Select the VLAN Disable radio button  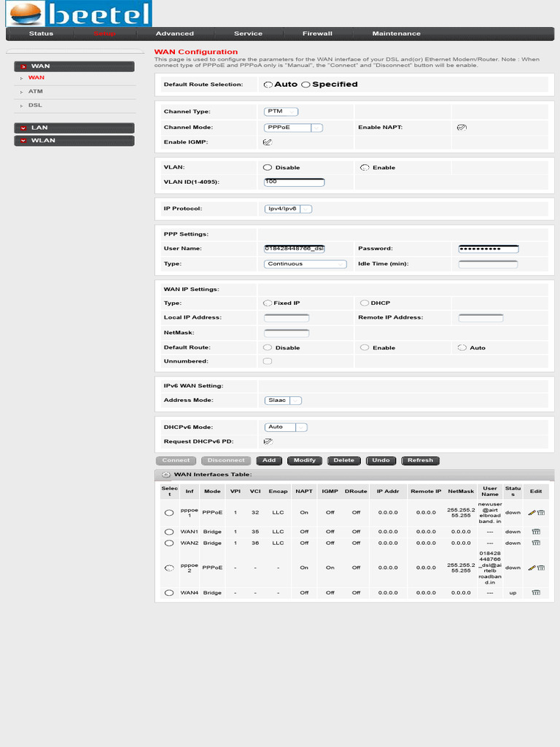(268, 167)
